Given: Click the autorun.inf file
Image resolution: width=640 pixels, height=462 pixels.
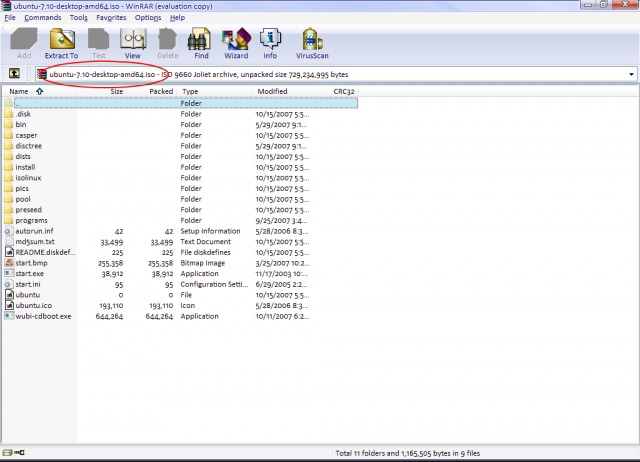Looking at the screenshot, I should pos(34,231).
